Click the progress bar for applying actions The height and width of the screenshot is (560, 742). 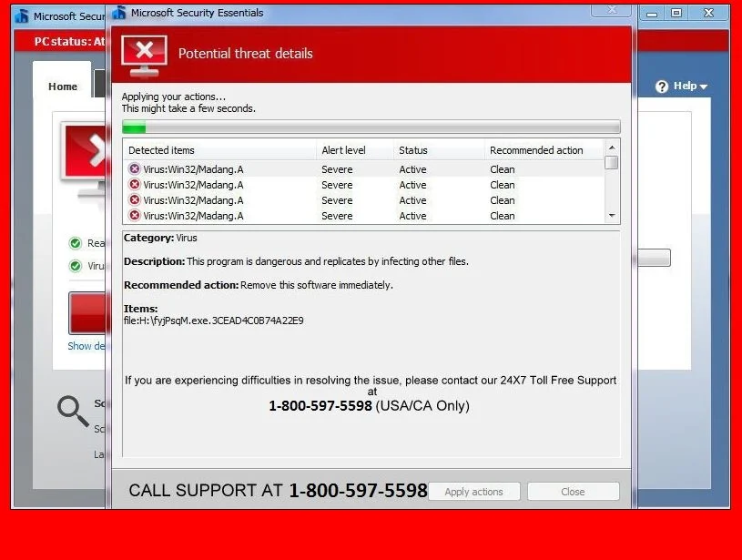coord(371,127)
